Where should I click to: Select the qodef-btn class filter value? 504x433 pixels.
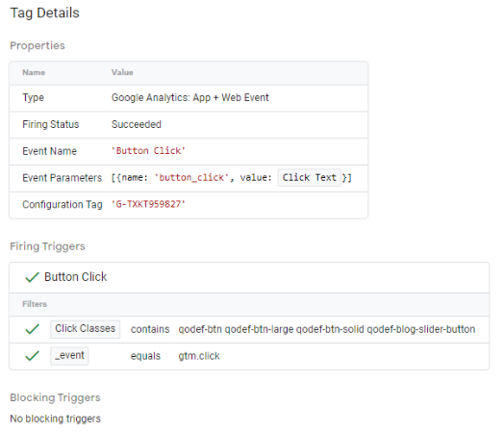[x=327, y=329]
